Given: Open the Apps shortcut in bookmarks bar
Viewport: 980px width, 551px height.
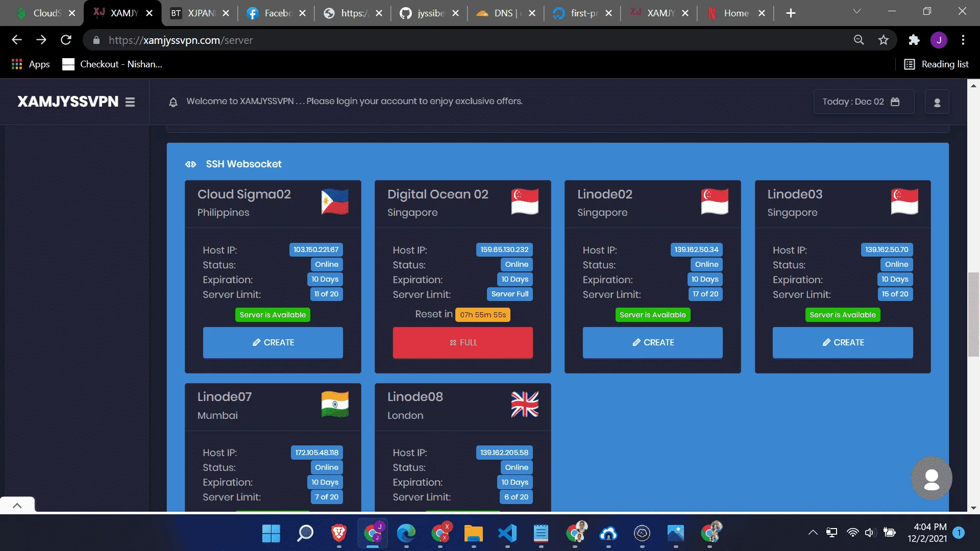Looking at the screenshot, I should coord(31,64).
